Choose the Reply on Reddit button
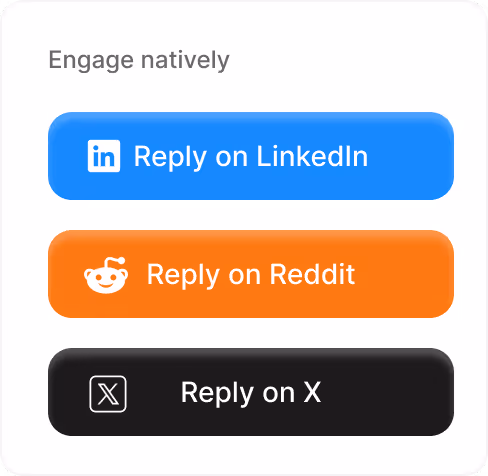This screenshot has width=488, height=476. pos(251,274)
